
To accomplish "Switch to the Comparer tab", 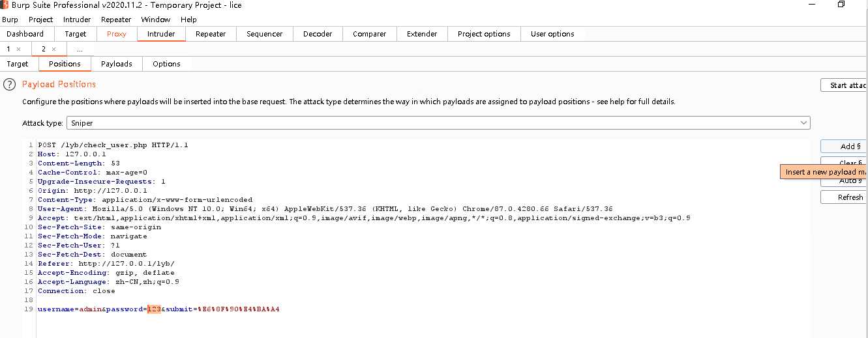I will [x=370, y=34].
